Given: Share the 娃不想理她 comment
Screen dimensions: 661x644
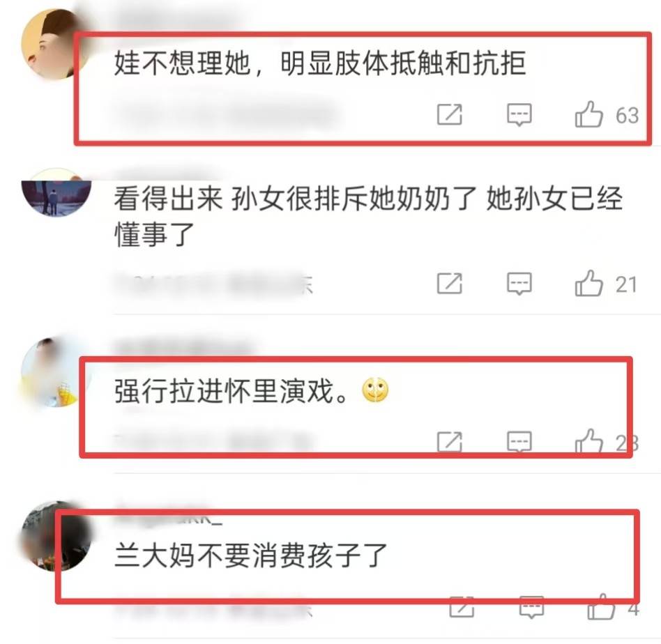Looking at the screenshot, I should pyautogui.click(x=449, y=114).
